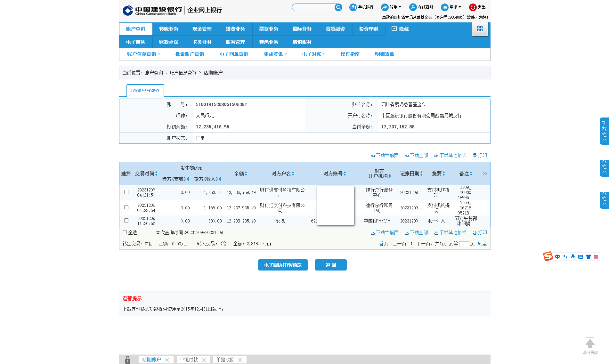Click 电子回执打印/预览 button
The image size is (609, 364).
tap(283, 265)
